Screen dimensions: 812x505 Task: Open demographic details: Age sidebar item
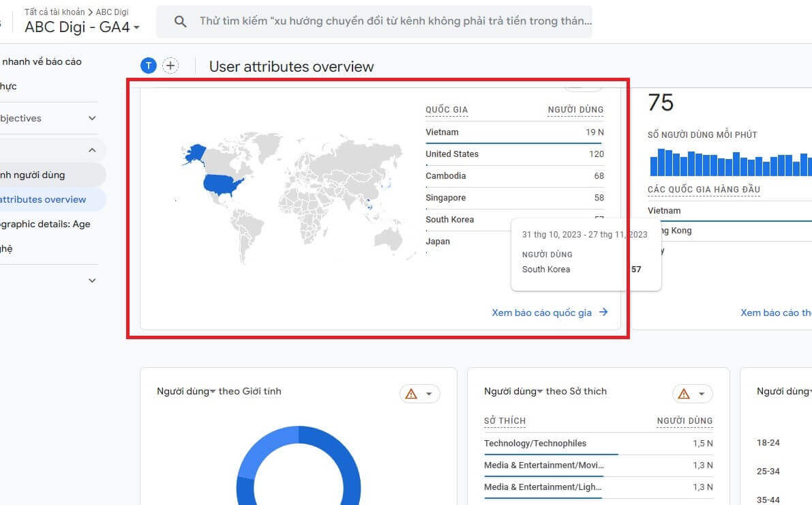[45, 224]
